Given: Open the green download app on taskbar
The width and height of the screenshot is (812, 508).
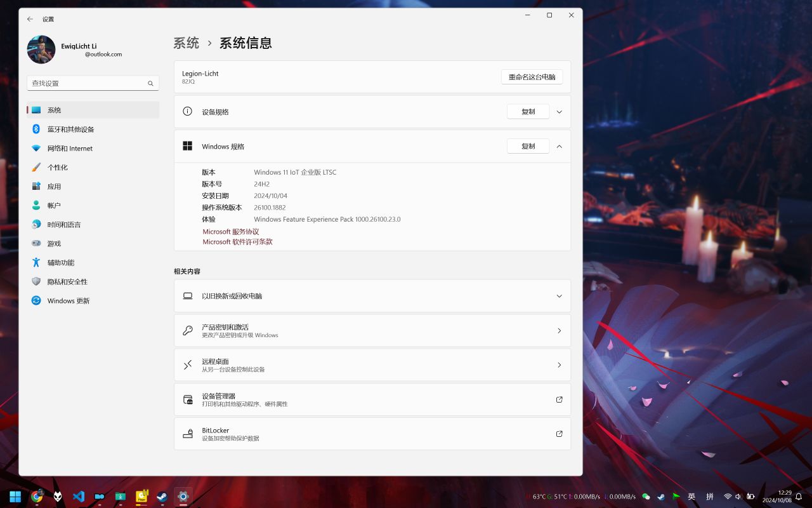Looking at the screenshot, I should coord(121,496).
